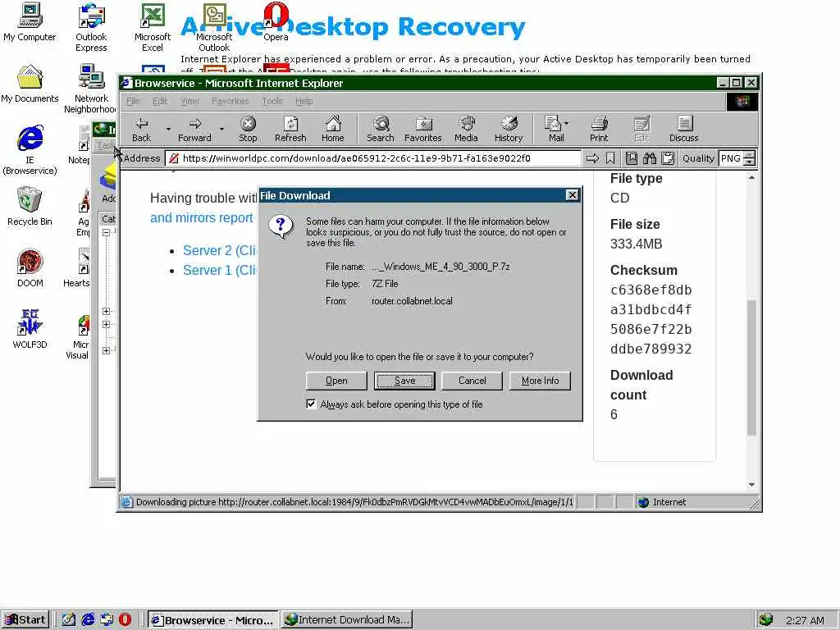Image resolution: width=840 pixels, height=630 pixels.
Task: Open the Forward button history dropdown arrow
Action: tap(221, 129)
